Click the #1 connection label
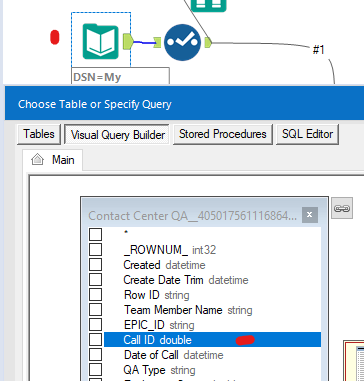 (318, 50)
